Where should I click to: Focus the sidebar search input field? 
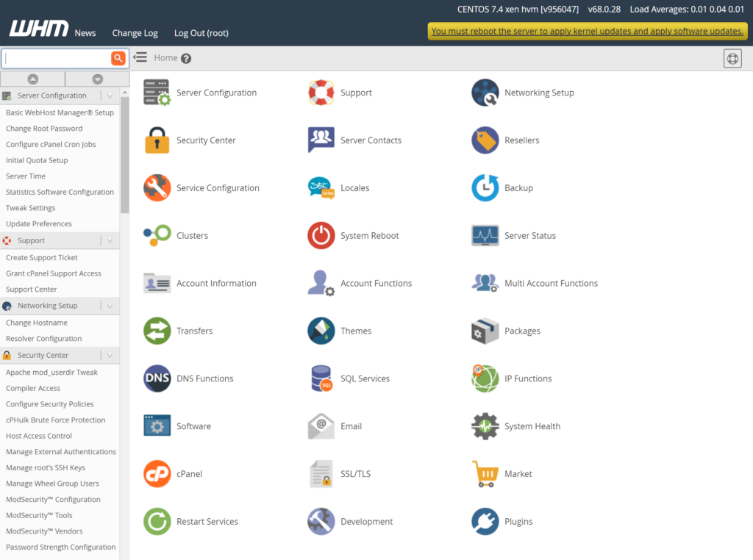point(56,58)
